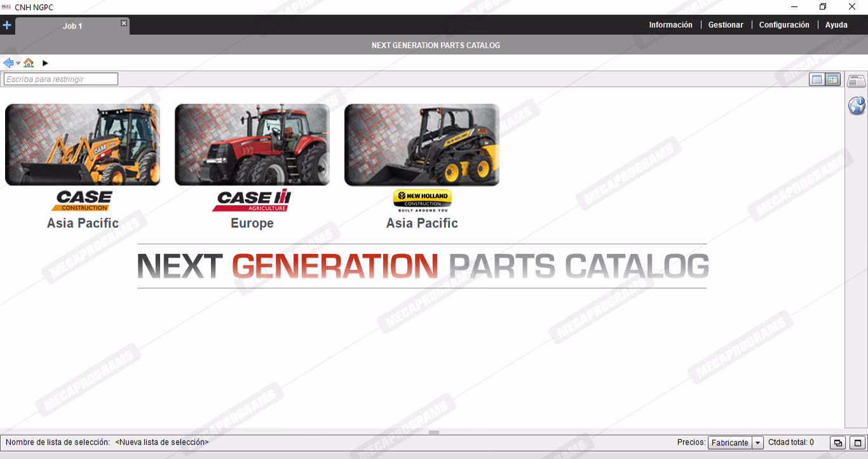The height and width of the screenshot is (459, 868).
Task: Click the 'Escriba para restringir' filter field
Action: click(x=61, y=79)
